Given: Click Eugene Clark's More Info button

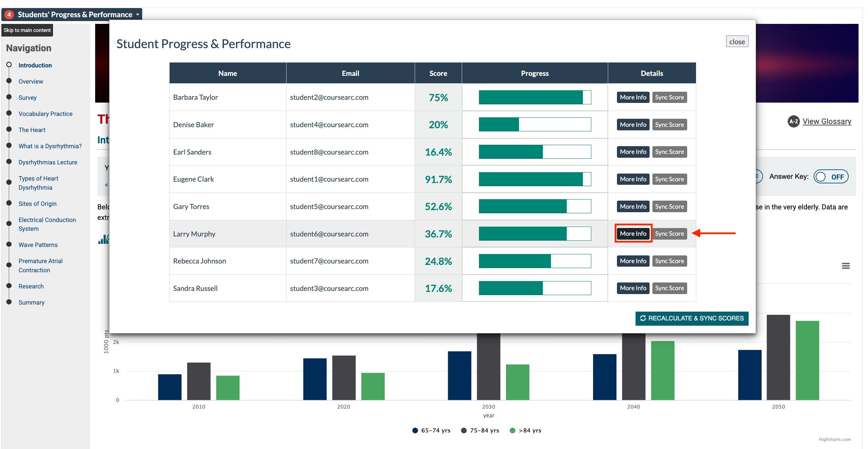Looking at the screenshot, I should click(633, 179).
